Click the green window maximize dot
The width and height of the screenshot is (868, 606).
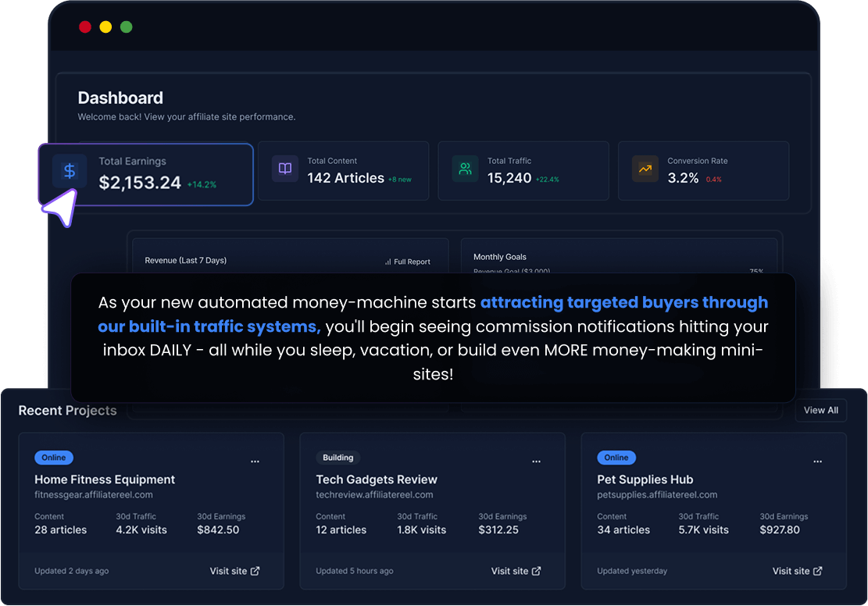point(127,27)
